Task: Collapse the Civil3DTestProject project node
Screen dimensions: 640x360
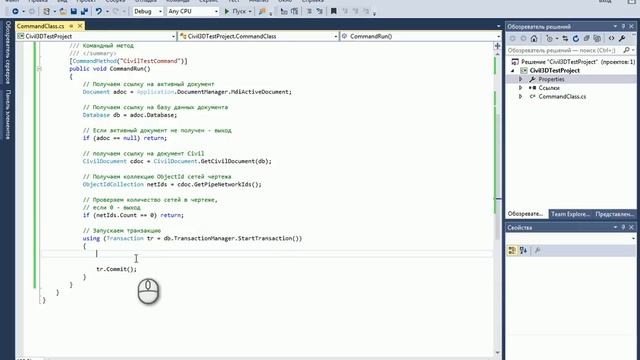Action: pos(513,71)
